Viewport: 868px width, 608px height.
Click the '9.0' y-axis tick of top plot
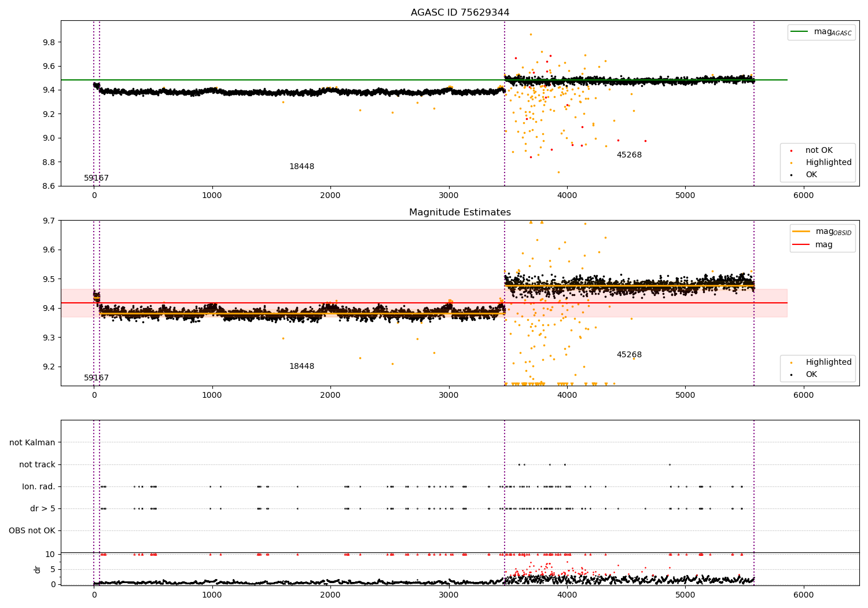[x=49, y=138]
